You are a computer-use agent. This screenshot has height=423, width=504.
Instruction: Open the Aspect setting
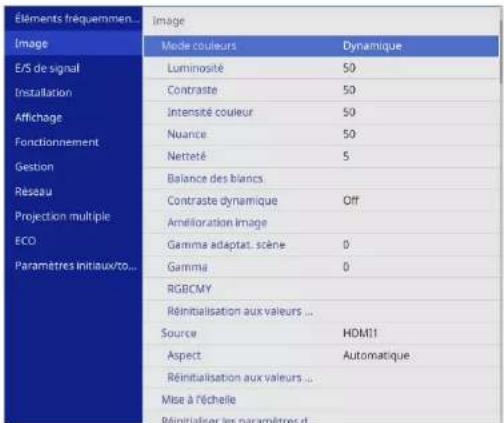(x=321, y=355)
